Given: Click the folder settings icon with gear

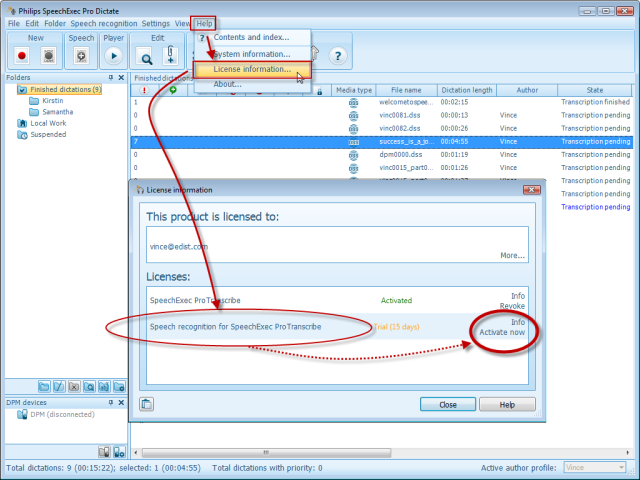Looking at the screenshot, I should (x=119, y=386).
